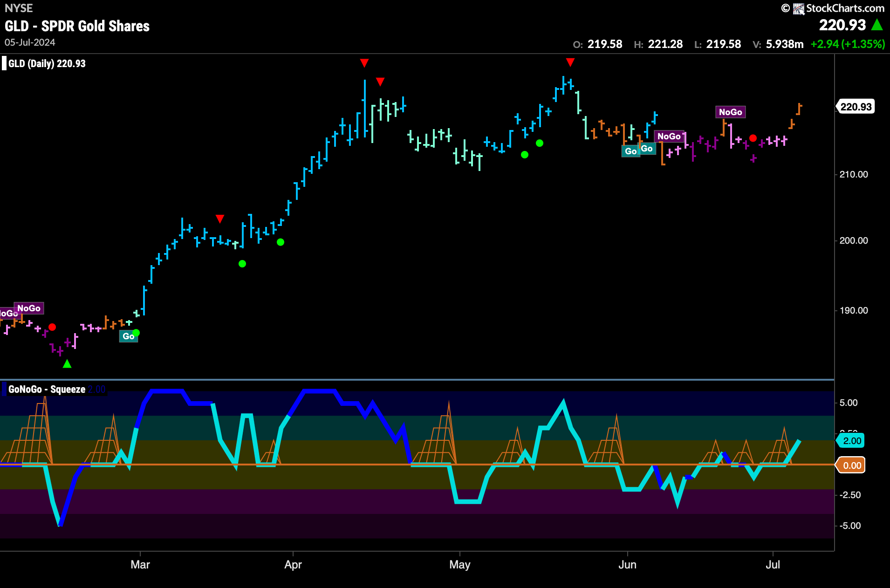Image resolution: width=890 pixels, height=588 pixels.
Task: Click the orange 0.00 zero-line value tag
Action: click(851, 465)
